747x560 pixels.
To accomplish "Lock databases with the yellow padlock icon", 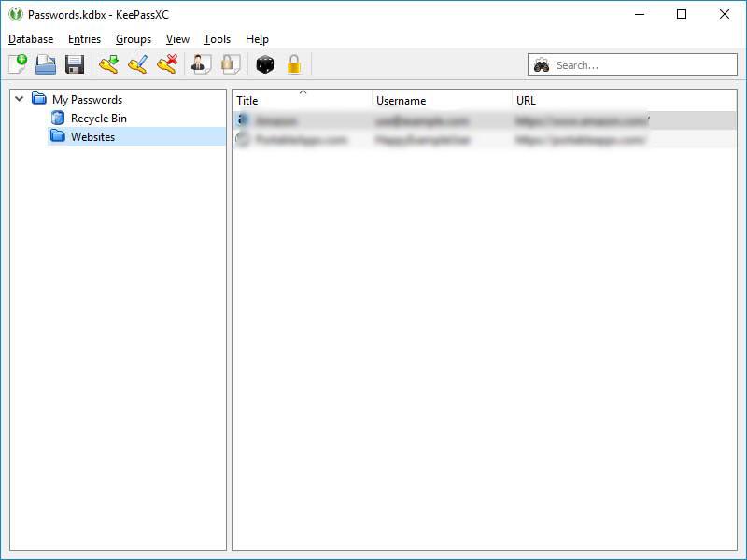I will (x=294, y=64).
